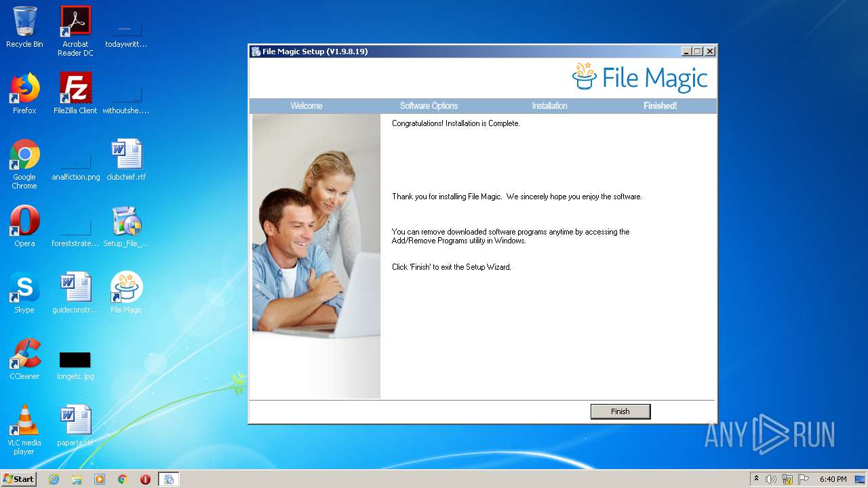
Task: Launch Internet Explorer from the taskbar
Action: point(54,479)
